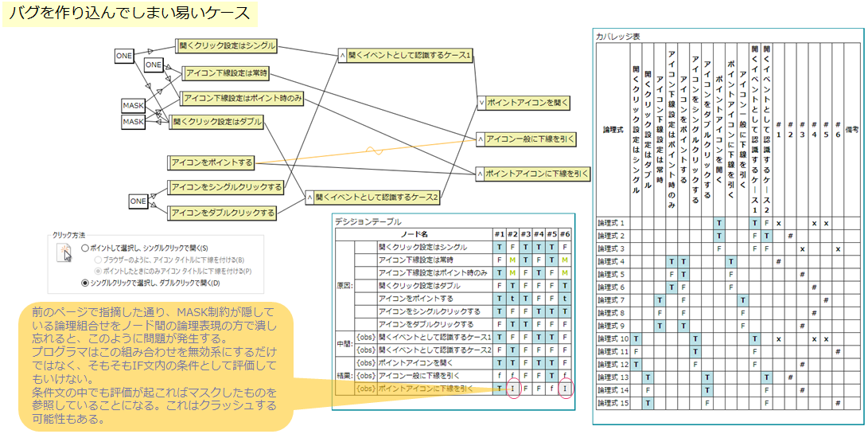868x434 pixels.
Task: Click ONE constraint beside シングルクリック and ダブルクリック nodes
Action: click(138, 201)
